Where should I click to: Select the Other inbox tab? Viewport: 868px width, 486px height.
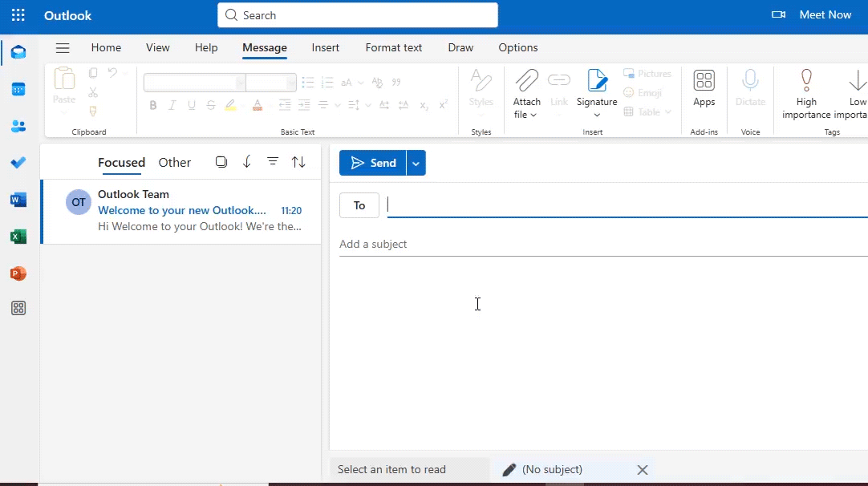click(x=174, y=162)
